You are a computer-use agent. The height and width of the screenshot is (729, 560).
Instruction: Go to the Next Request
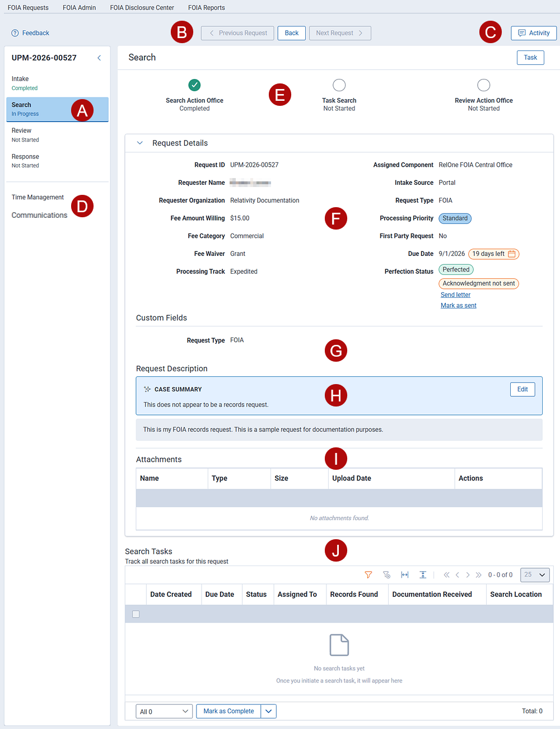point(340,33)
